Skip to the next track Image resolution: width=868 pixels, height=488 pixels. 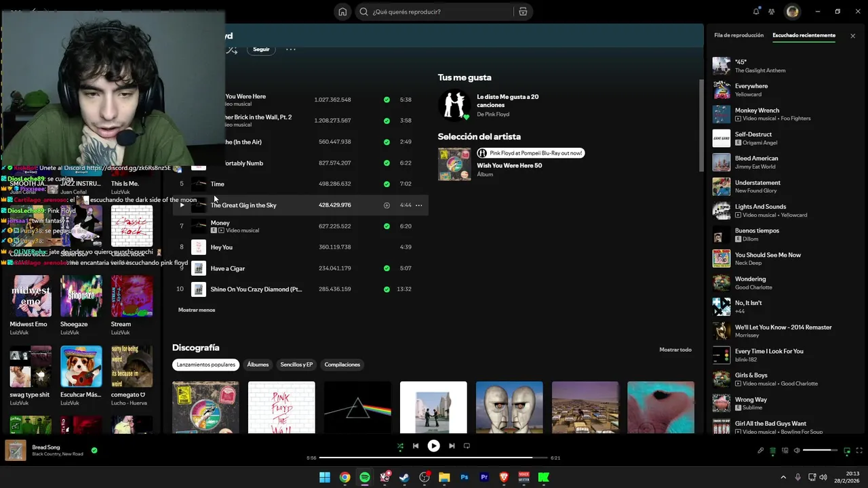[x=452, y=446]
